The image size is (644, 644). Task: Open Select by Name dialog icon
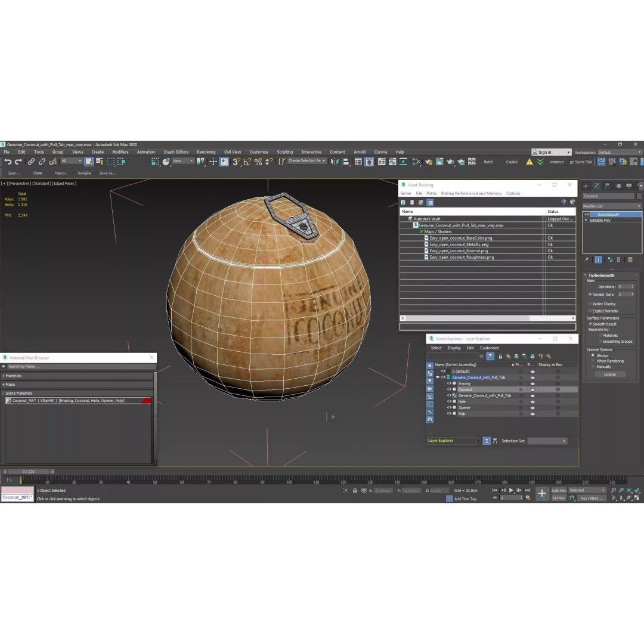100,162
